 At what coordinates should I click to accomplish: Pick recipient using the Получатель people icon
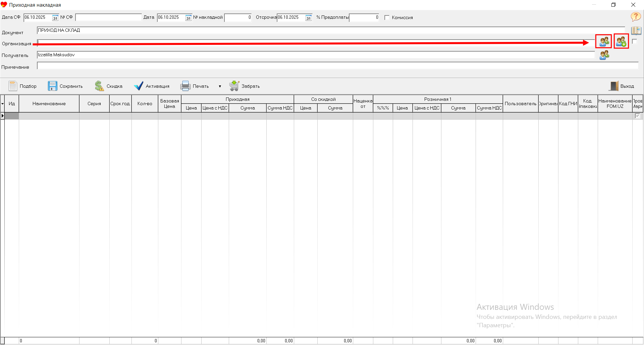604,55
